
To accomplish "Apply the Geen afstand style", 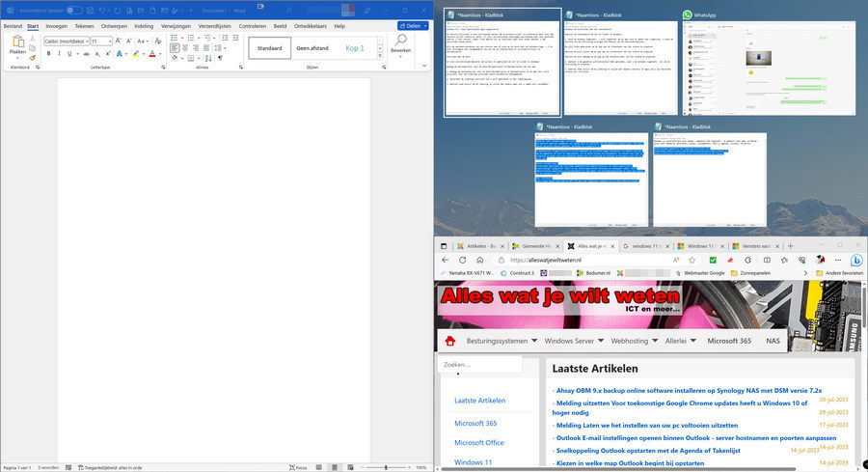I will (x=312, y=48).
